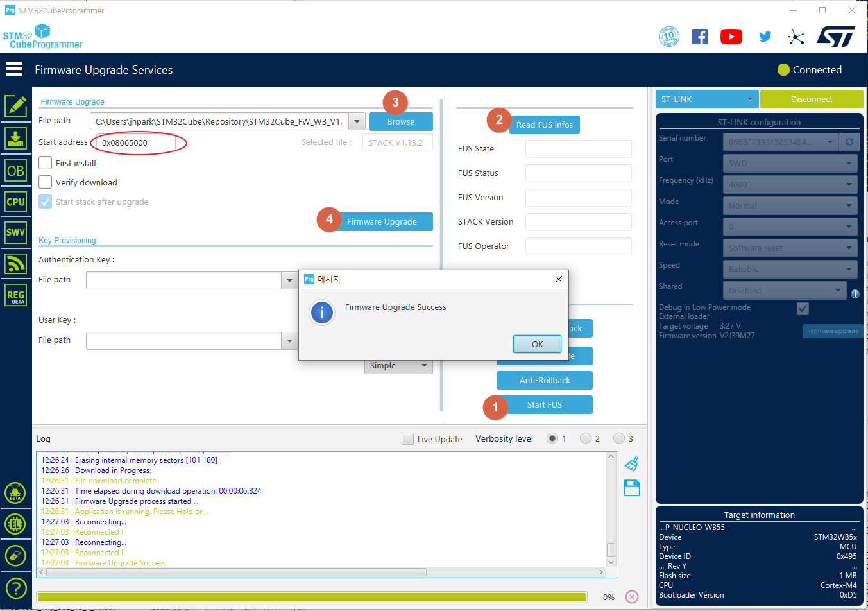Open the Shared Disabled dropdown
868x611 pixels.
785,290
